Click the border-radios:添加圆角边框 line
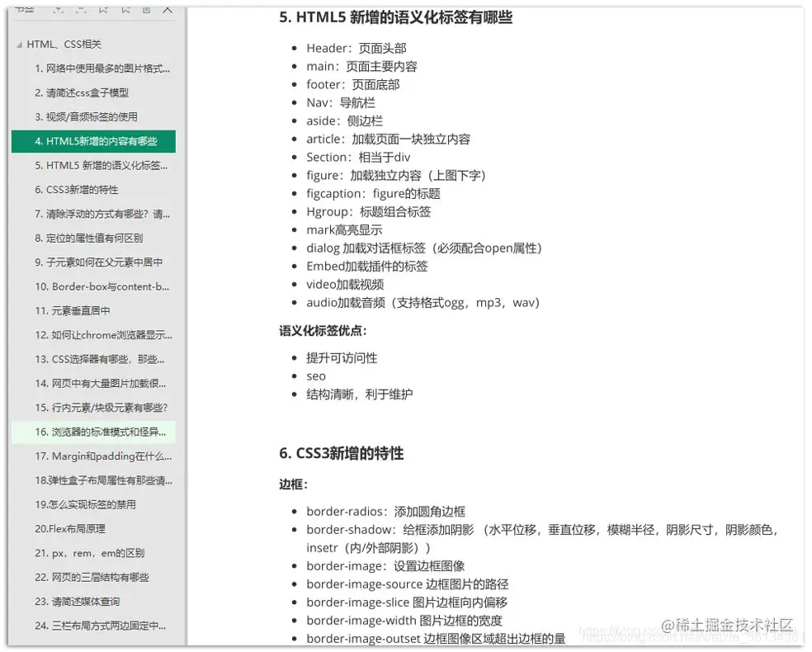Viewport: 812px width, 652px height. [386, 512]
